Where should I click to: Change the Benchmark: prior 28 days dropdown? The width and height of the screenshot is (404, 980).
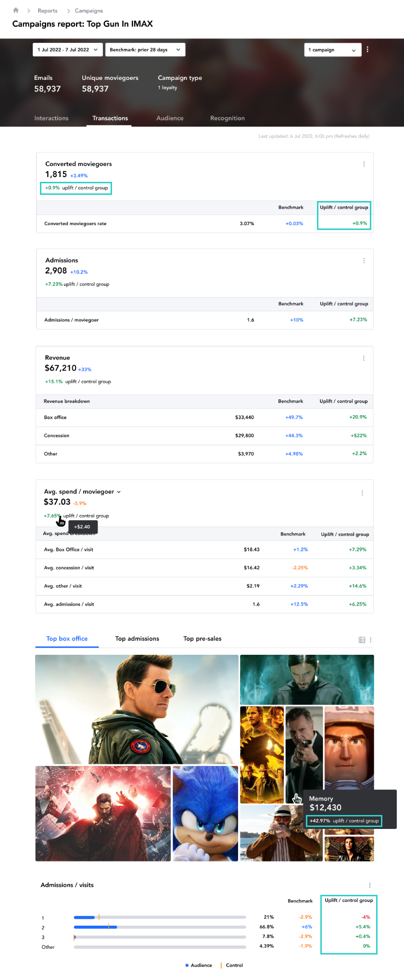(145, 50)
